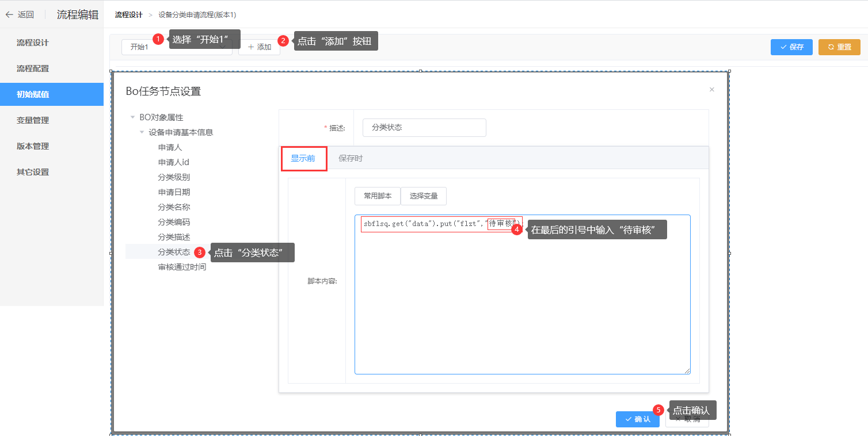Viewport: 868px width, 436px height.
Task: Select the 申请人 tree item
Action: point(170,147)
